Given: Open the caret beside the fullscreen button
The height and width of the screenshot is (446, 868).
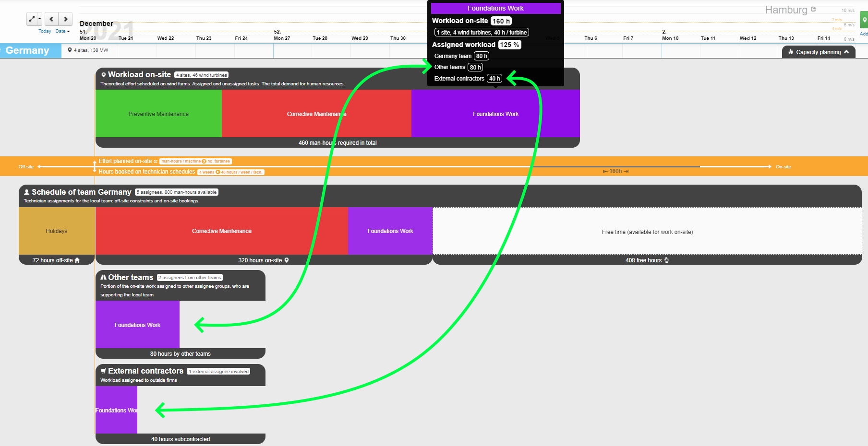Looking at the screenshot, I should click(39, 19).
